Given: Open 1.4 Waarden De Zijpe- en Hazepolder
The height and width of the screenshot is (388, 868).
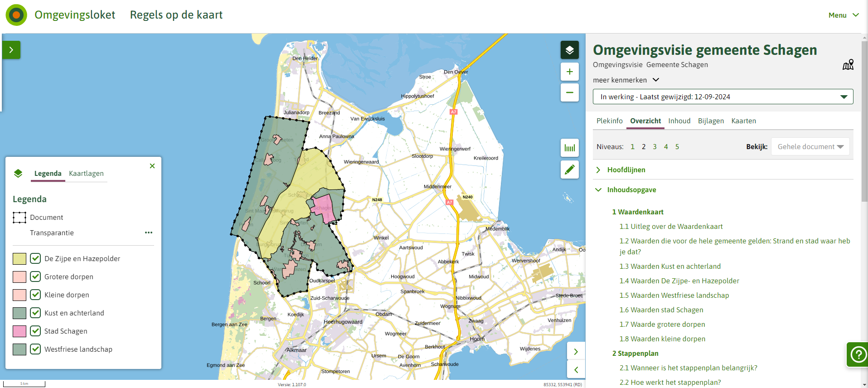Looking at the screenshot, I should pos(679,281).
